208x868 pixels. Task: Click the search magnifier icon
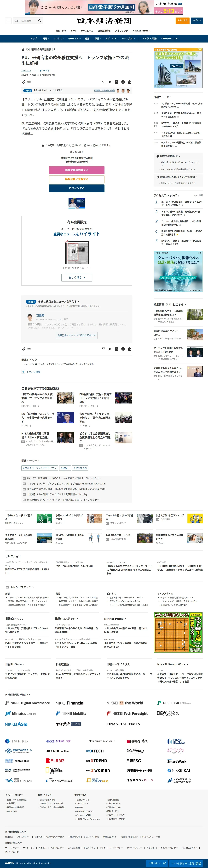(x=40, y=21)
